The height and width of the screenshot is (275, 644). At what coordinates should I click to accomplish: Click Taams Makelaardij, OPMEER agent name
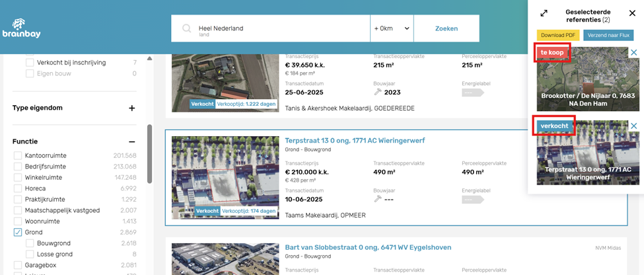325,216
